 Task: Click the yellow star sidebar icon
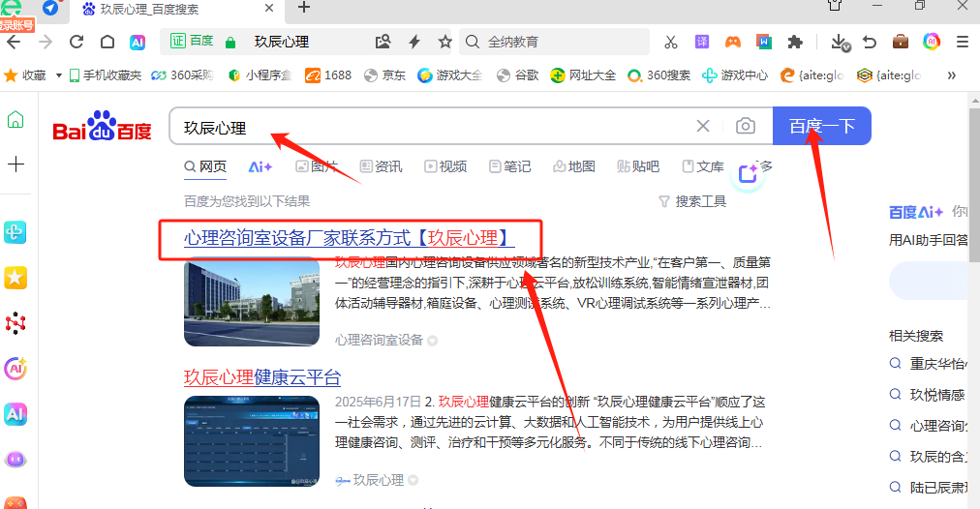15,278
